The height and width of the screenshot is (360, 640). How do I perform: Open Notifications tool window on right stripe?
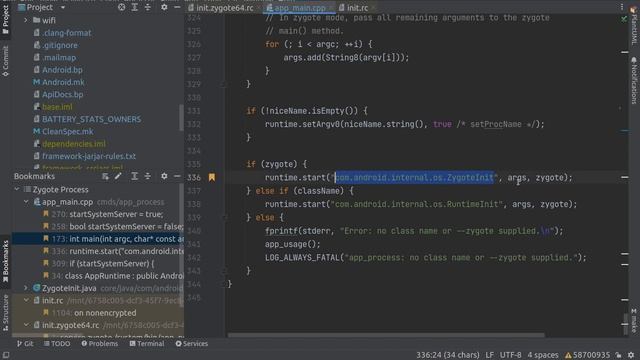633,80
